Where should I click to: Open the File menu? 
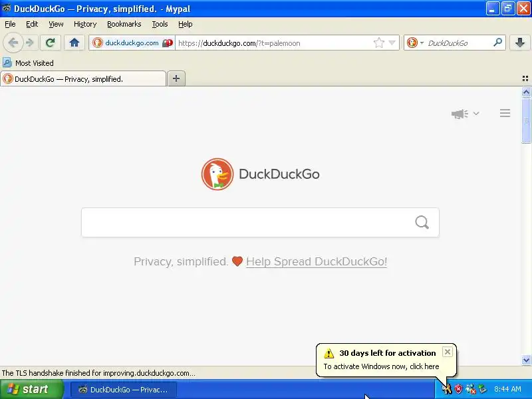[10, 24]
